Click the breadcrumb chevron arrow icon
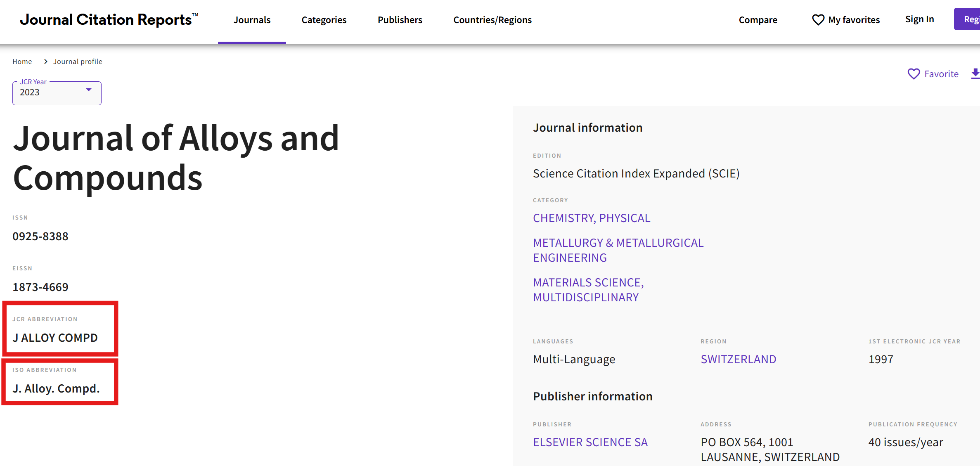The image size is (980, 466). click(x=46, y=62)
